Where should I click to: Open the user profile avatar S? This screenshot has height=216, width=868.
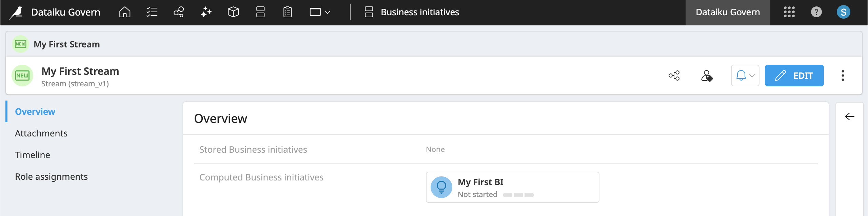pyautogui.click(x=843, y=13)
